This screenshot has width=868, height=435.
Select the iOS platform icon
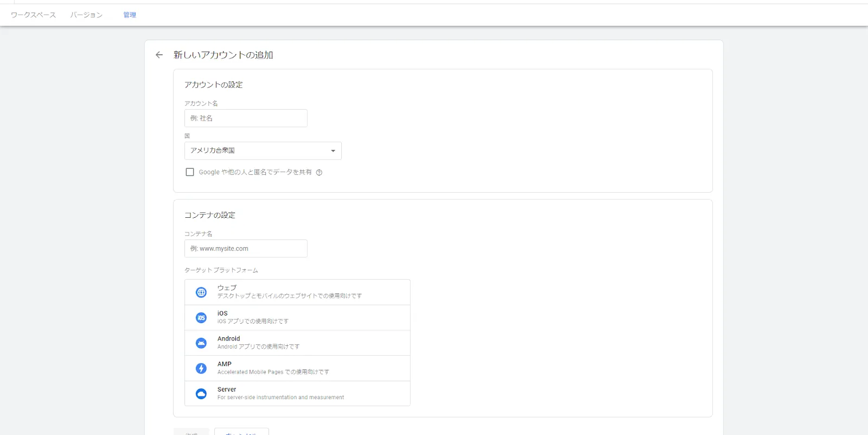click(201, 318)
